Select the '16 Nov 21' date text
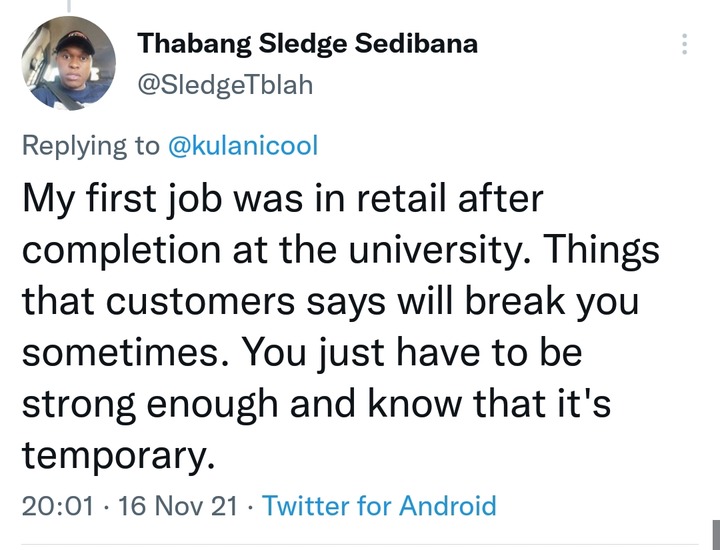This screenshot has width=720, height=550. (x=178, y=505)
